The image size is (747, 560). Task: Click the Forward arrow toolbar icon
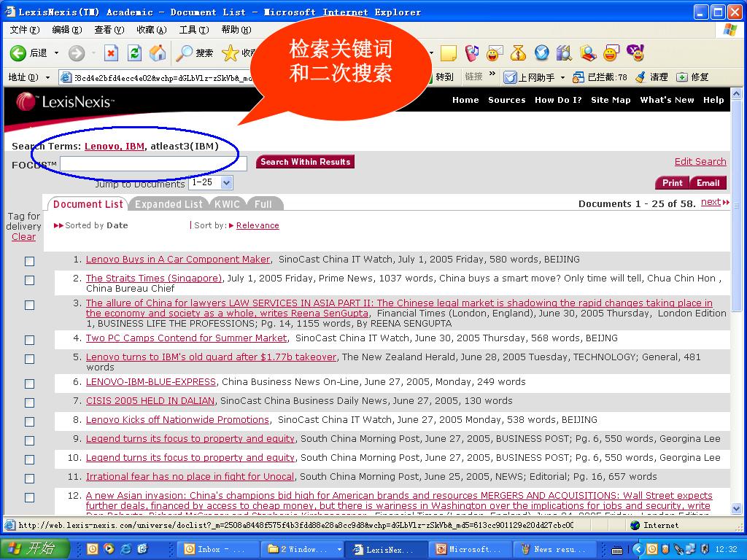pyautogui.click(x=76, y=52)
